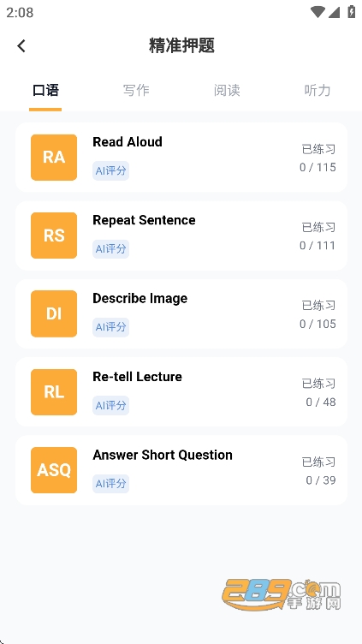Open Describe Image practice
362x644 pixels.
[181, 313]
